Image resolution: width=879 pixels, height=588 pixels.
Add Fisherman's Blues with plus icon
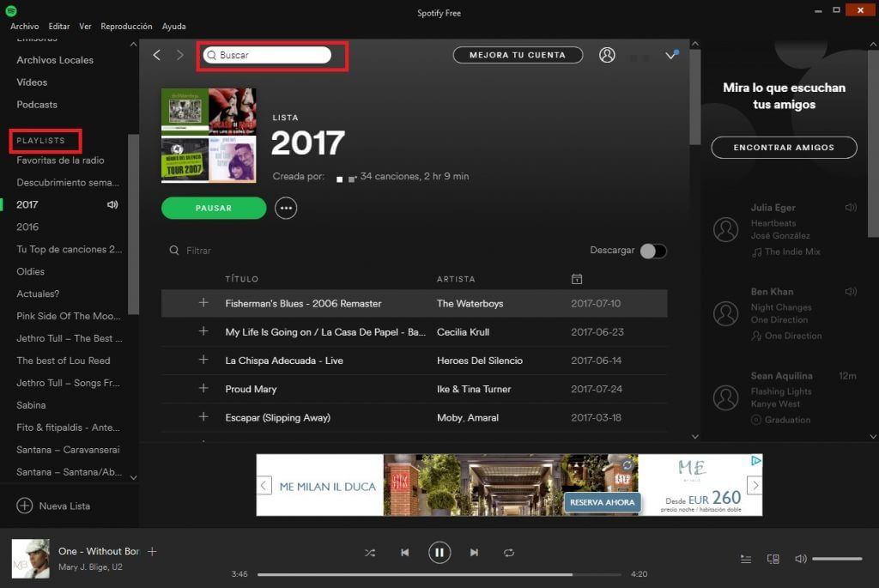(x=203, y=303)
